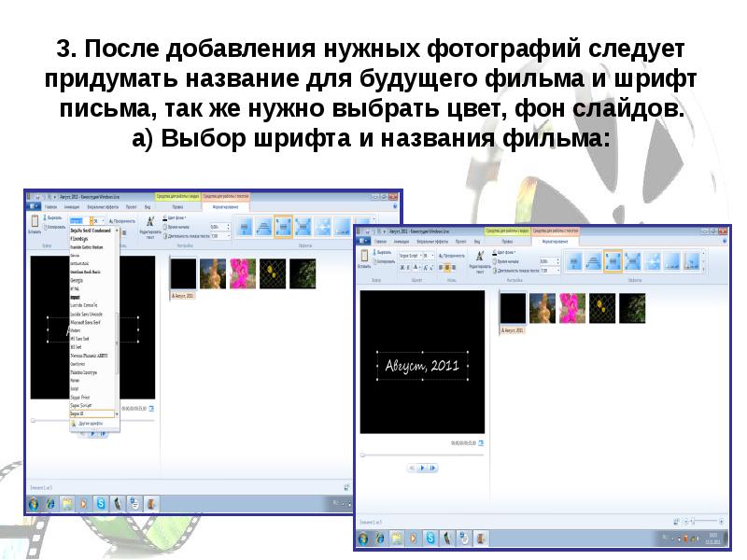Image resolution: width=747 pixels, height=560 pixels.
Task: Click Время начала start time field, front window
Action: 550,261
